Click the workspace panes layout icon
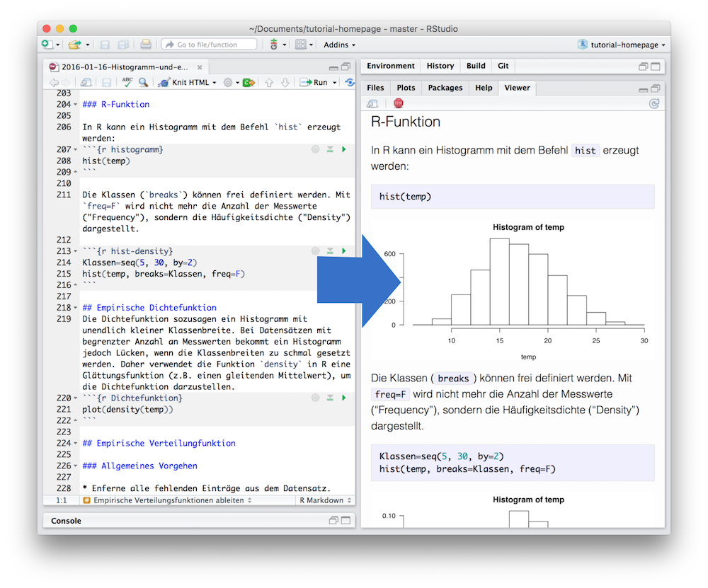This screenshot has width=708, height=588. (x=301, y=45)
